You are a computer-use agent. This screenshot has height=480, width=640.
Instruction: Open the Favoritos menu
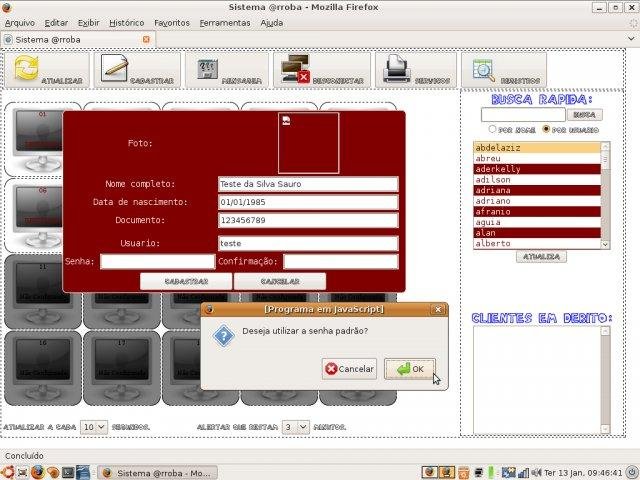tap(172, 23)
